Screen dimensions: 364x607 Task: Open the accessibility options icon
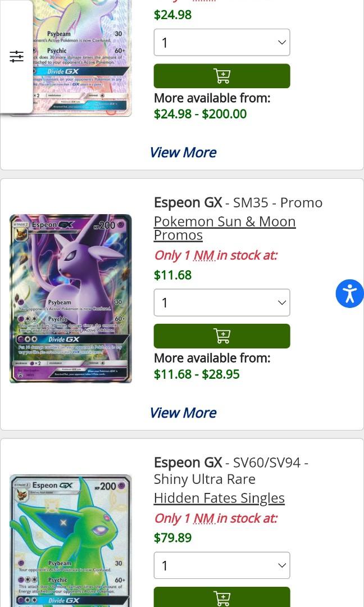pos(350,293)
